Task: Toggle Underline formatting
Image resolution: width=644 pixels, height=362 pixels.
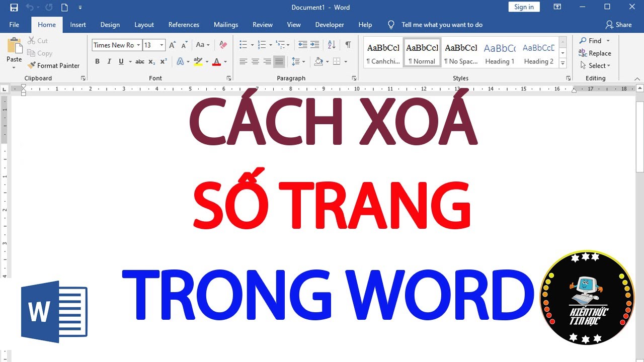Action: pyautogui.click(x=121, y=62)
